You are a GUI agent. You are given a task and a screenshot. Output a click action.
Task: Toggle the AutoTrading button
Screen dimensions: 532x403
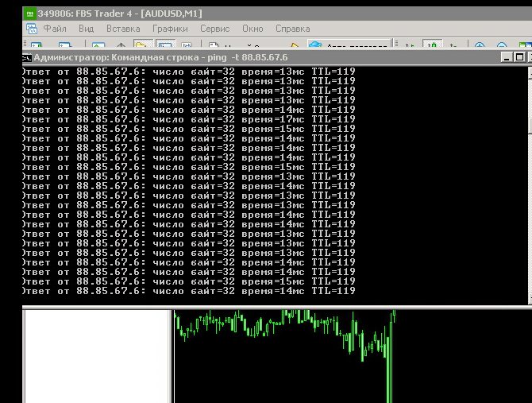349,45
